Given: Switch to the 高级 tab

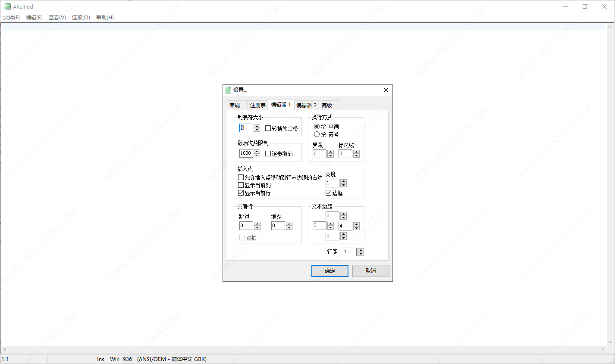Looking at the screenshot, I should pos(328,105).
